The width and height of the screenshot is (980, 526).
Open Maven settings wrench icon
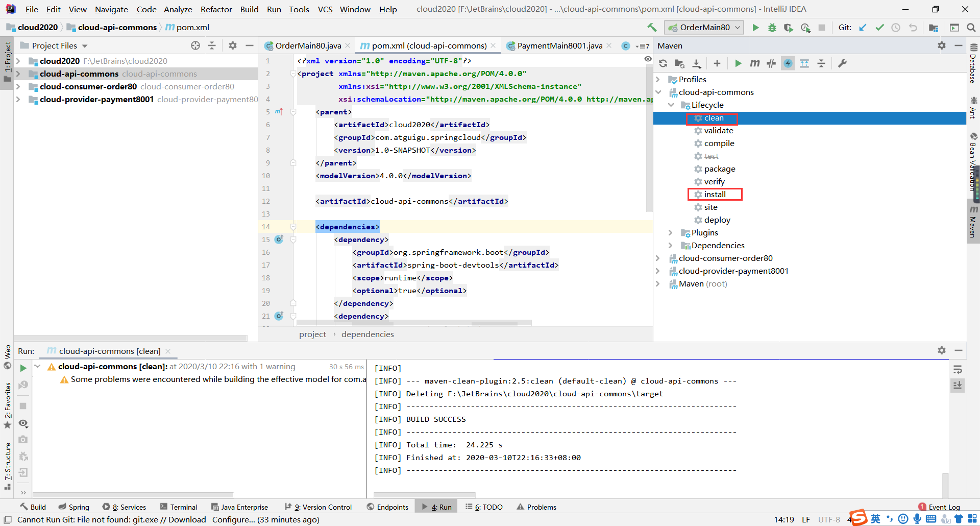pyautogui.click(x=842, y=63)
